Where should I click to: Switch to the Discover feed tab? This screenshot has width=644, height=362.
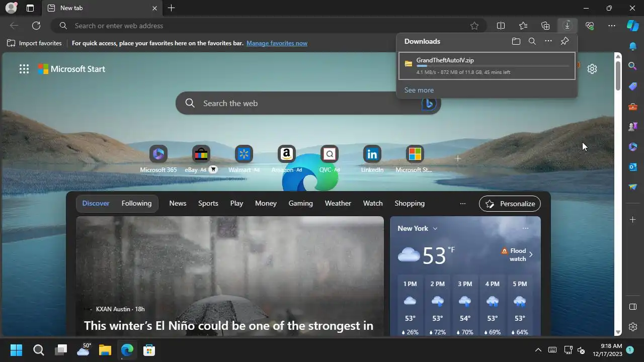point(96,203)
